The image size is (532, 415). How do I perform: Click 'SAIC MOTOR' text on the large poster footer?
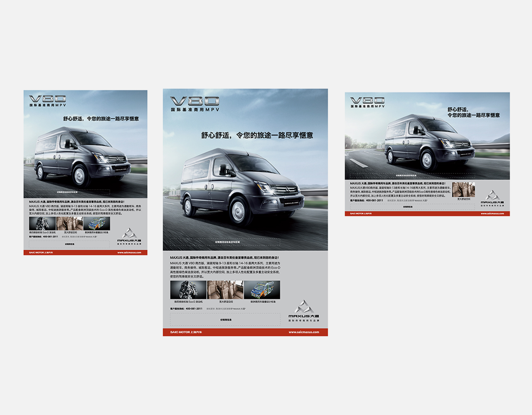180,332
